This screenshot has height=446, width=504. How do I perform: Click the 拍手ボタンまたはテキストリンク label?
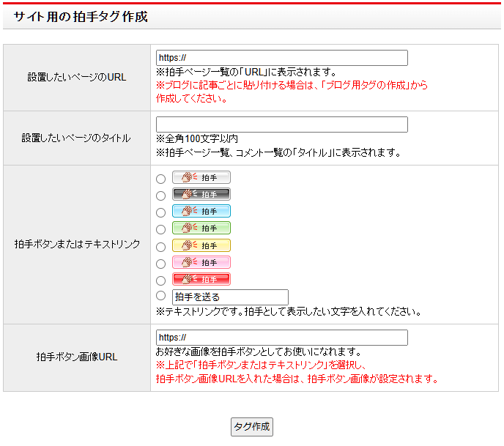click(x=77, y=244)
